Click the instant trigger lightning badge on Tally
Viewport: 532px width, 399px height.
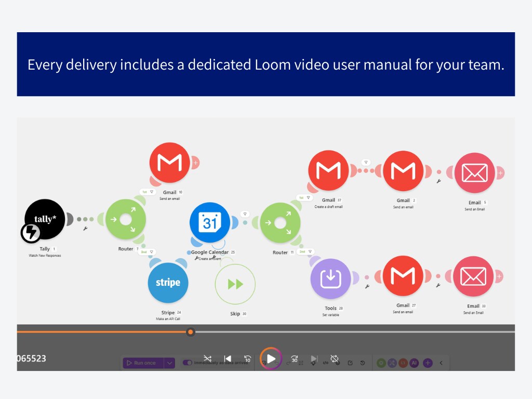[31, 233]
